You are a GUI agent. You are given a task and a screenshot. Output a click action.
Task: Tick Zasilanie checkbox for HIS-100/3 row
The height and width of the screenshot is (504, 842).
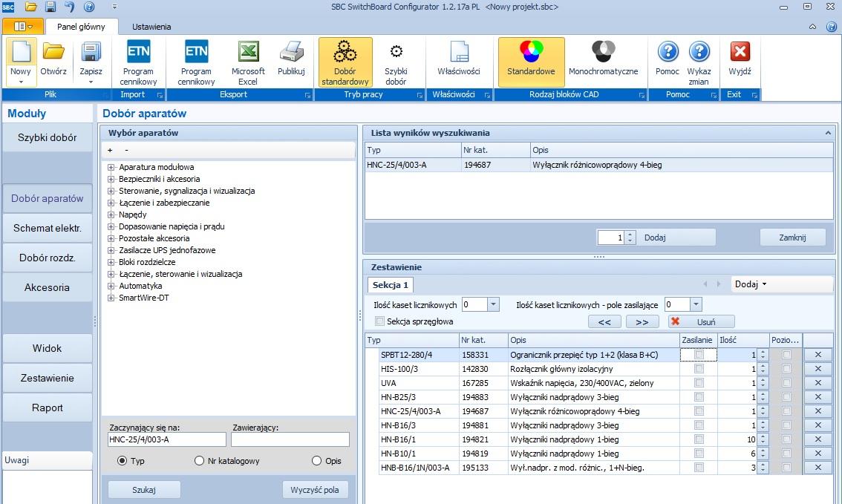click(x=698, y=369)
